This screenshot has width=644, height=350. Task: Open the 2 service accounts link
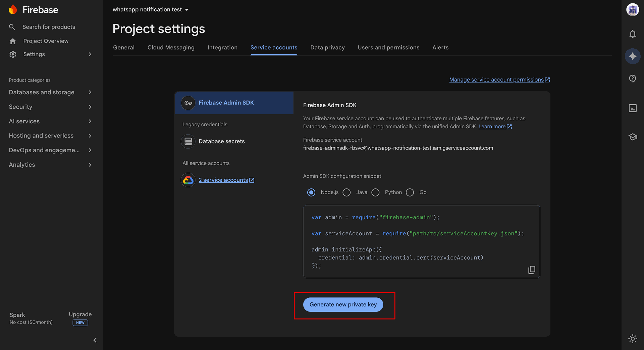[x=223, y=180]
